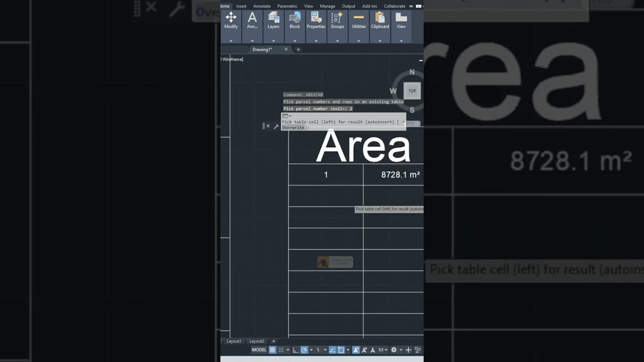The height and width of the screenshot is (362, 644).
Task: Select the Area table header cell
Action: pos(356,146)
